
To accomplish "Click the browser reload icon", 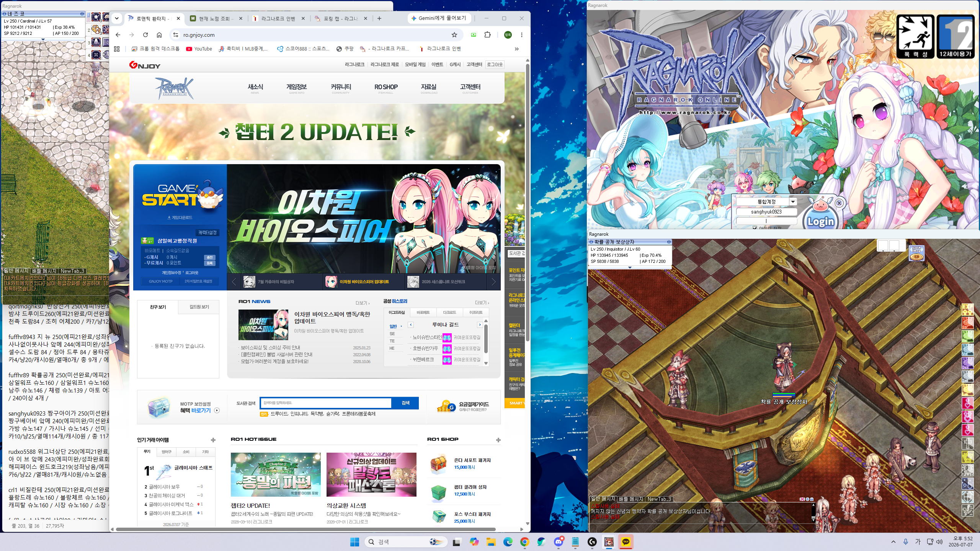I will click(x=145, y=35).
